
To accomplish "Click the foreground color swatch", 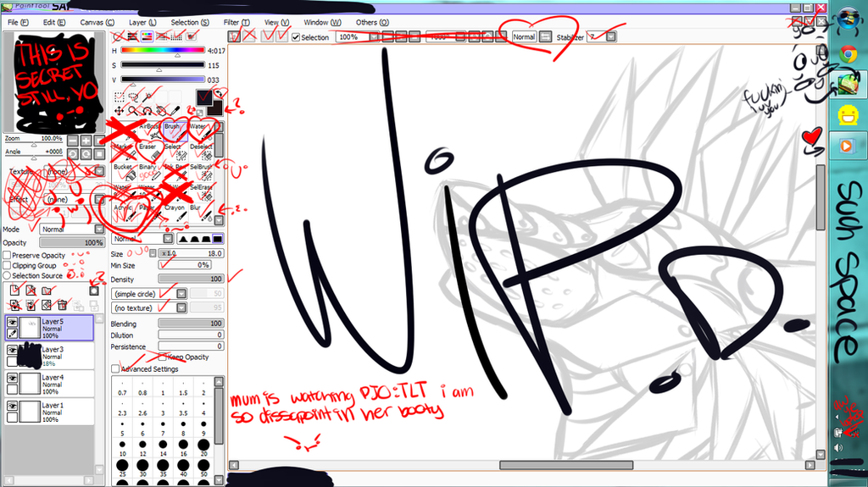I will point(203,97).
